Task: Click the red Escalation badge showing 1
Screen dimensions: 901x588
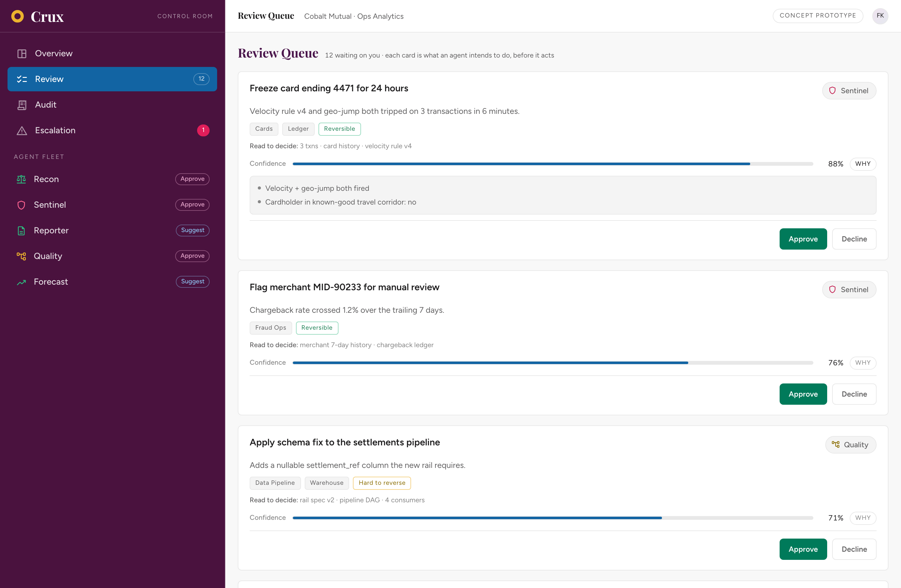Action: 203,130
